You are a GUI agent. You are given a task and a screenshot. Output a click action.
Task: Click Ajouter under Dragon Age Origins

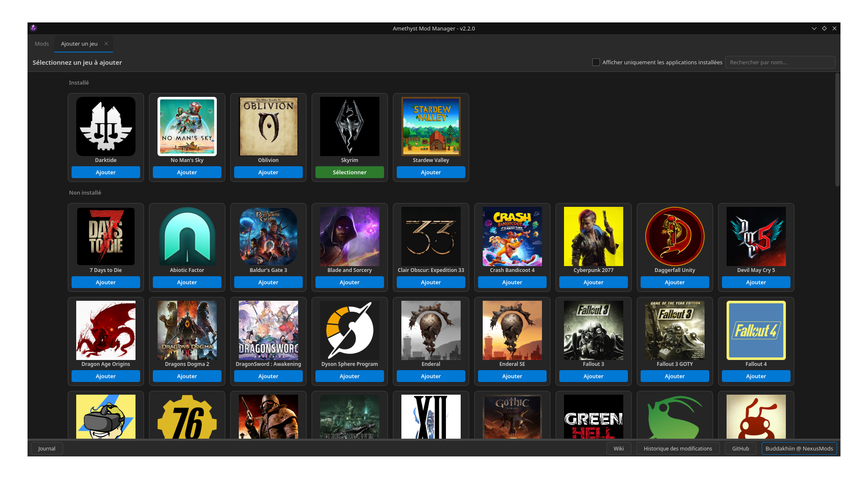(x=106, y=376)
